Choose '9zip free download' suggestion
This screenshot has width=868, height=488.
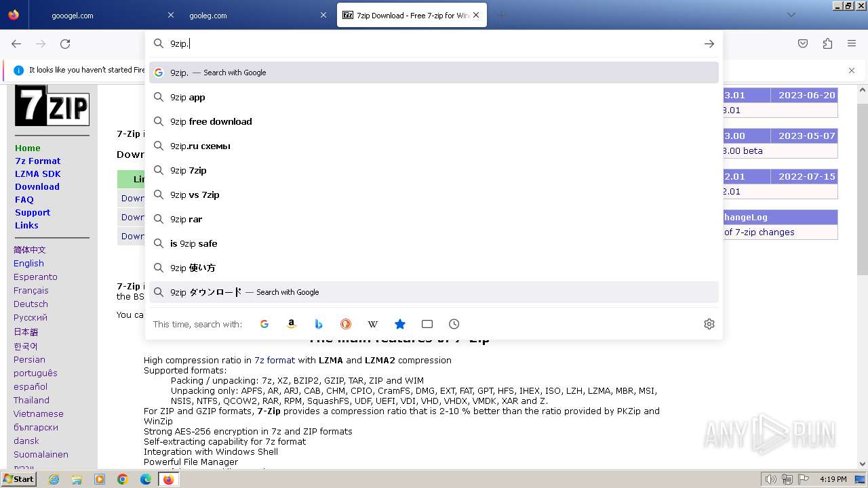pyautogui.click(x=434, y=121)
